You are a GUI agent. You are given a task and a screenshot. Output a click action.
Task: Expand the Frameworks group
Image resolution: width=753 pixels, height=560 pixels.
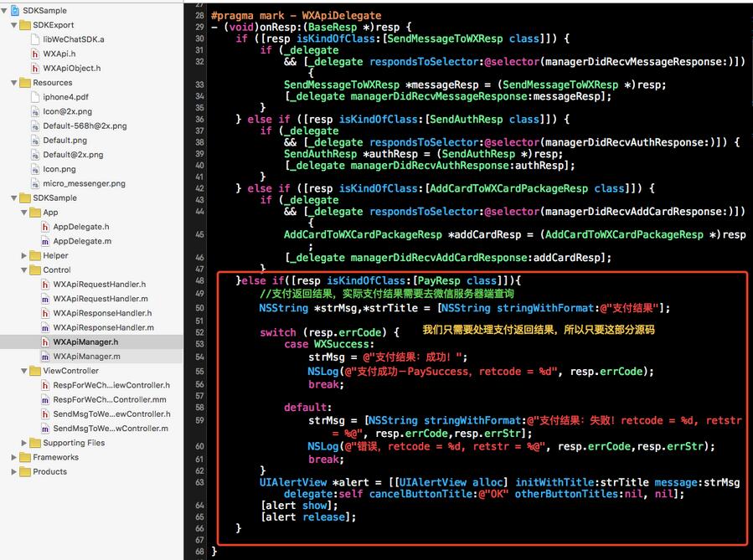pyautogui.click(x=14, y=457)
